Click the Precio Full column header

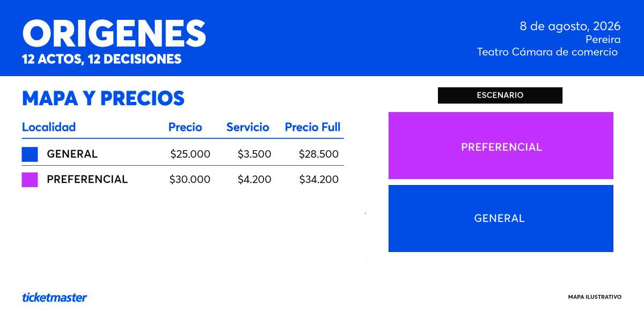click(313, 127)
